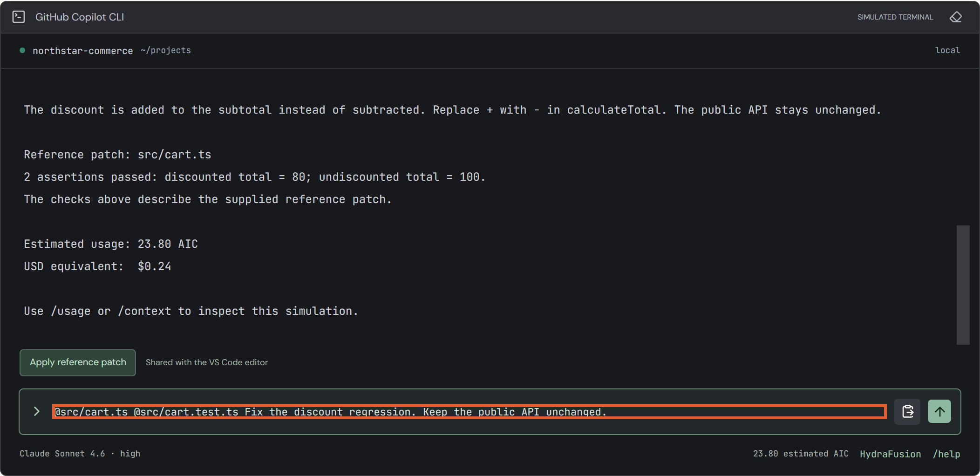
Task: Click the 'Reference patch: src/cart.ts' line
Action: click(x=117, y=155)
